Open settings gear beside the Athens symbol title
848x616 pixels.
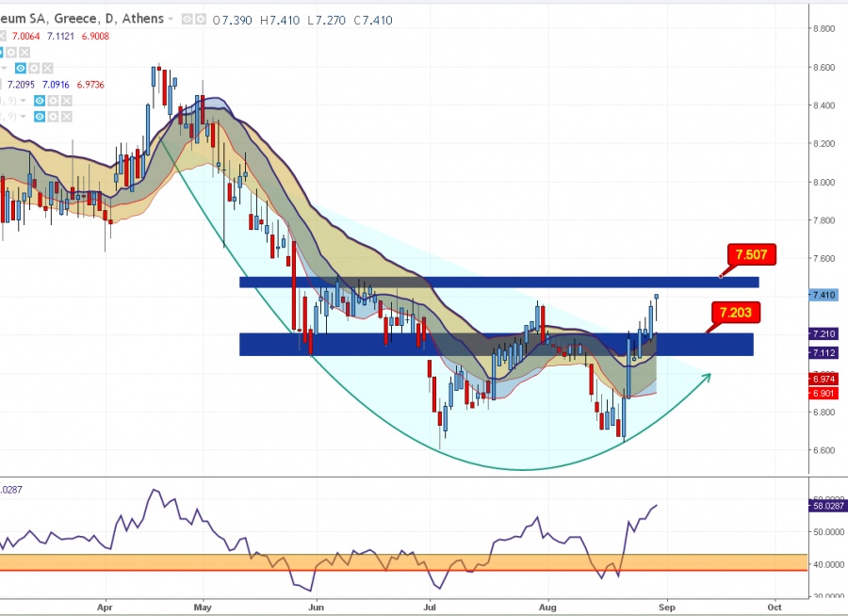click(201, 19)
